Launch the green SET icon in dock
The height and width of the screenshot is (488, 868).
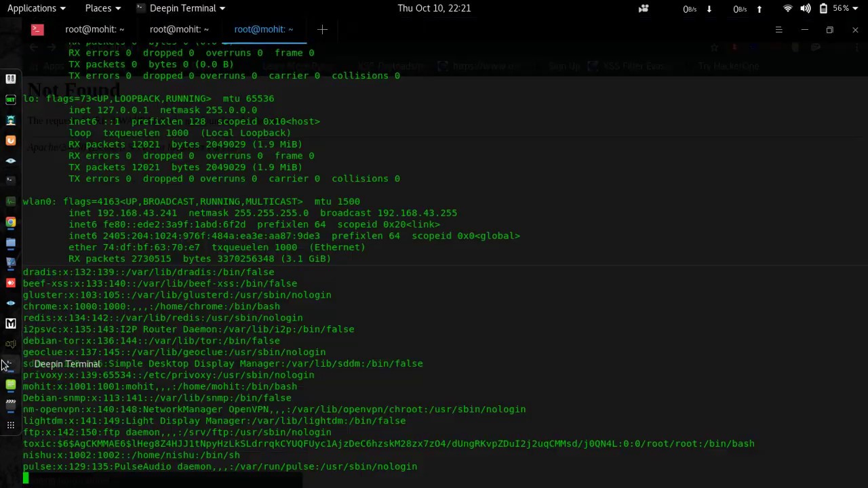click(11, 100)
